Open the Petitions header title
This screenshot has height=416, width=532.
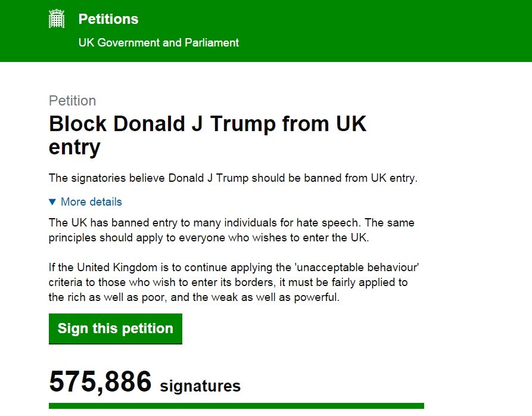(108, 18)
